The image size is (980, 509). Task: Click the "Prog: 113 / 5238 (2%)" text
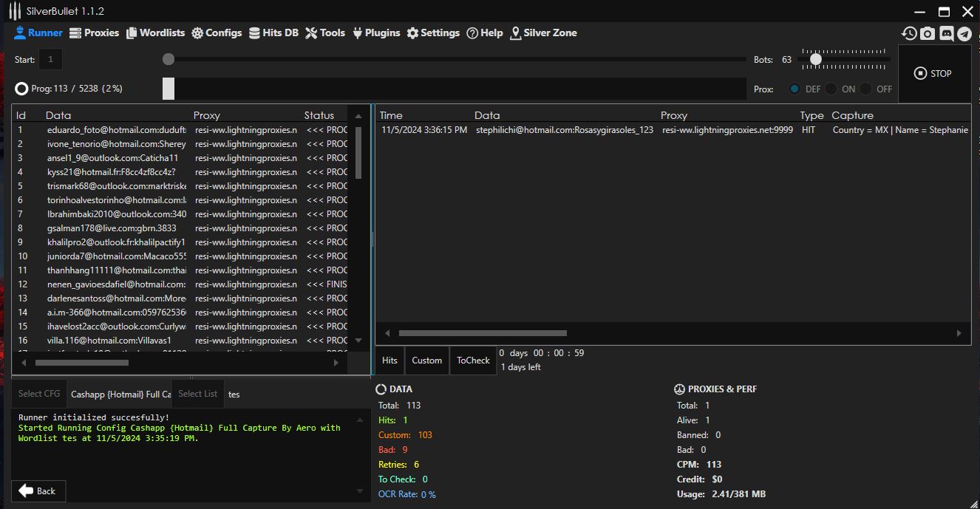pos(77,89)
